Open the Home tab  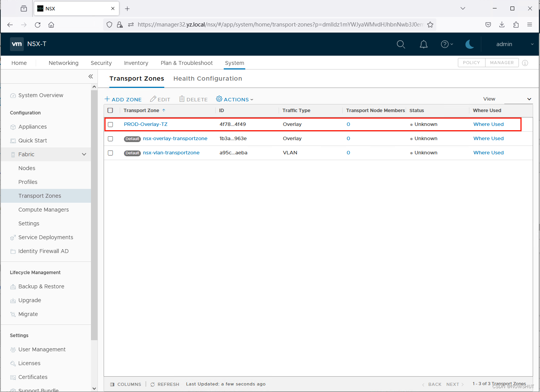point(19,63)
